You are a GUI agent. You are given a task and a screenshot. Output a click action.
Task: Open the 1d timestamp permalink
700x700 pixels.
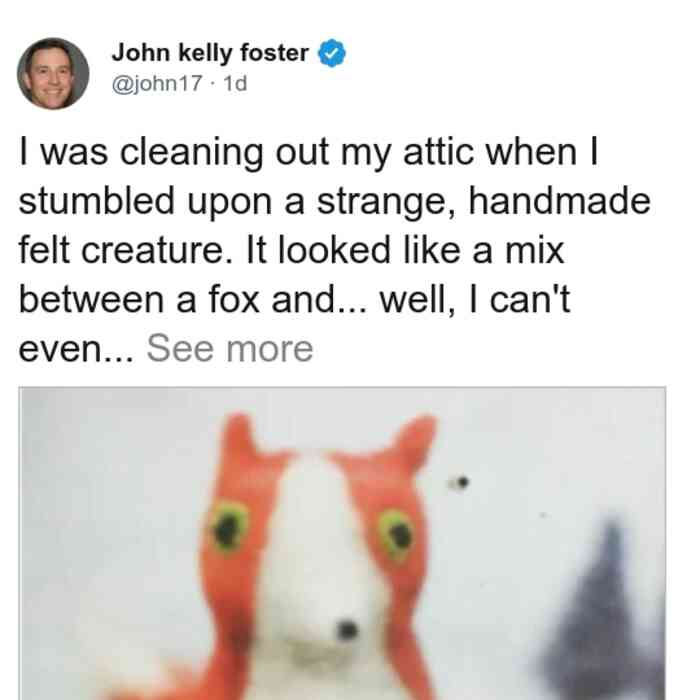click(235, 83)
